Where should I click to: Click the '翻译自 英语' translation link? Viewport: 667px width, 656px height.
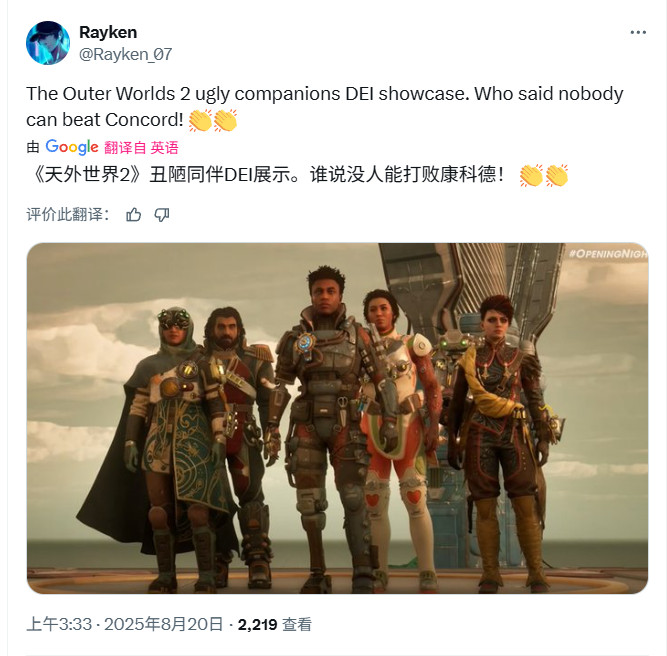pos(141,148)
